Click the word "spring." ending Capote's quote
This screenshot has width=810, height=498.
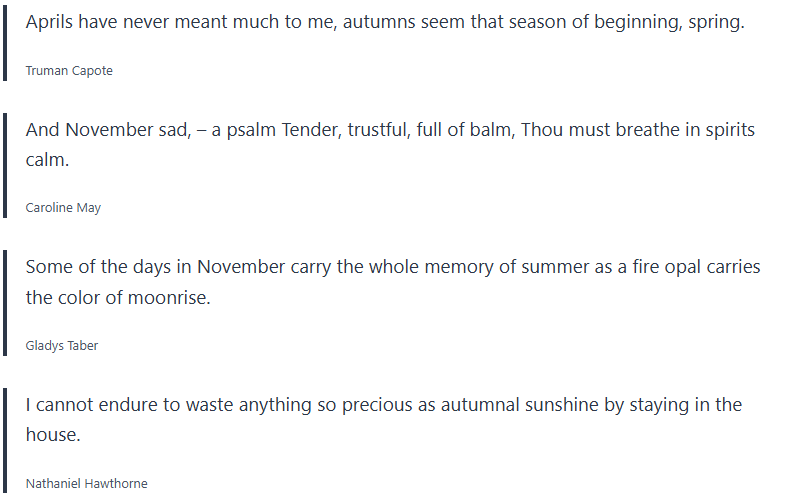point(716,23)
